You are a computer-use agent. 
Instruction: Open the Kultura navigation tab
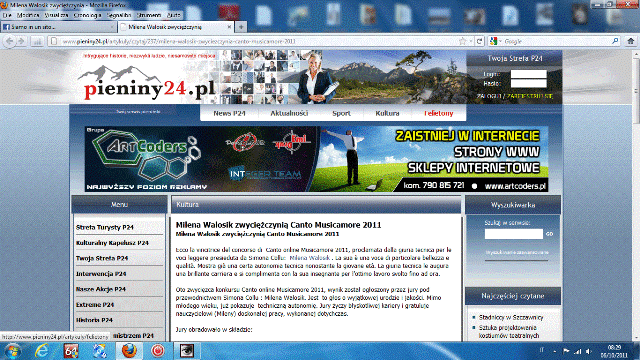[387, 113]
